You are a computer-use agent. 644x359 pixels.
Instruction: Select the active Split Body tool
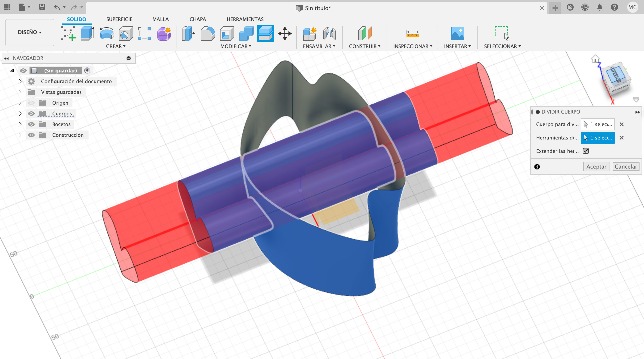(265, 34)
